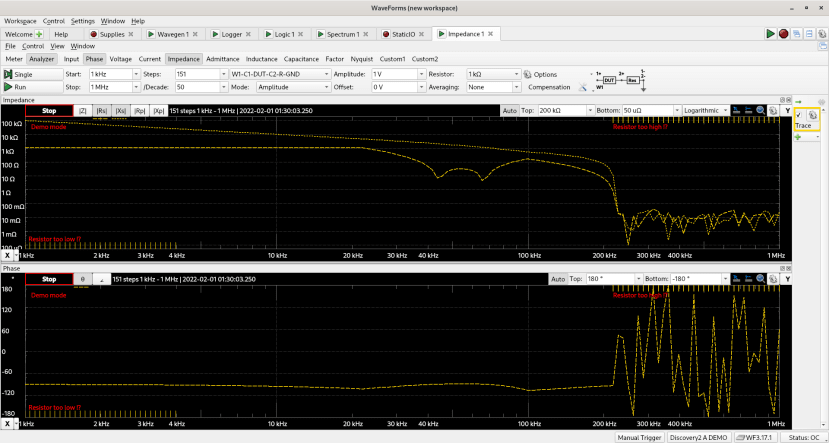
Task: Open the Start frequency dropdown
Action: [x=136, y=75]
